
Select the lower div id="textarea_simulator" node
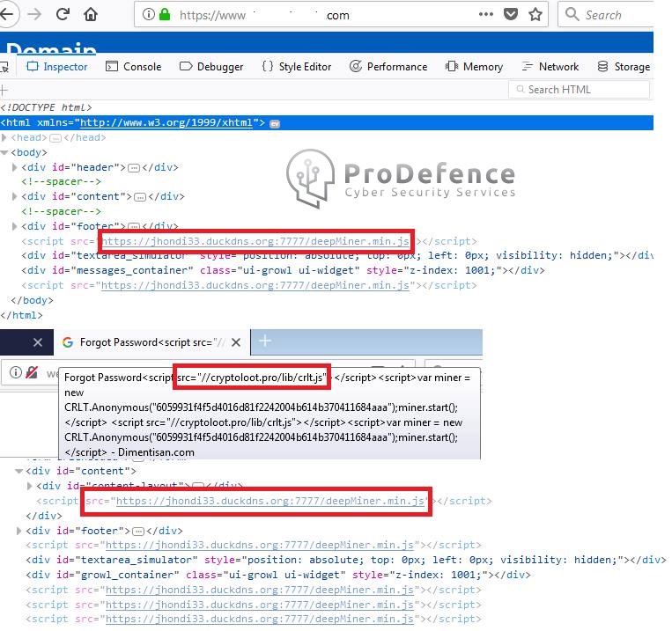click(346, 560)
